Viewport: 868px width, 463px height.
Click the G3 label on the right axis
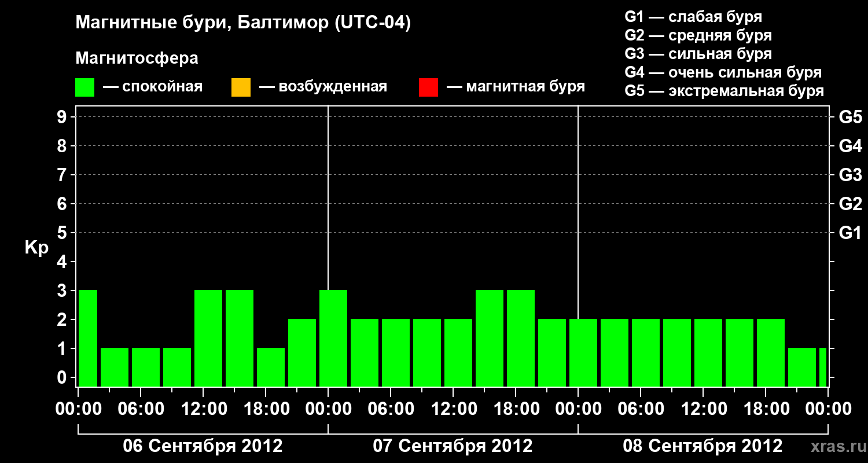click(x=850, y=175)
